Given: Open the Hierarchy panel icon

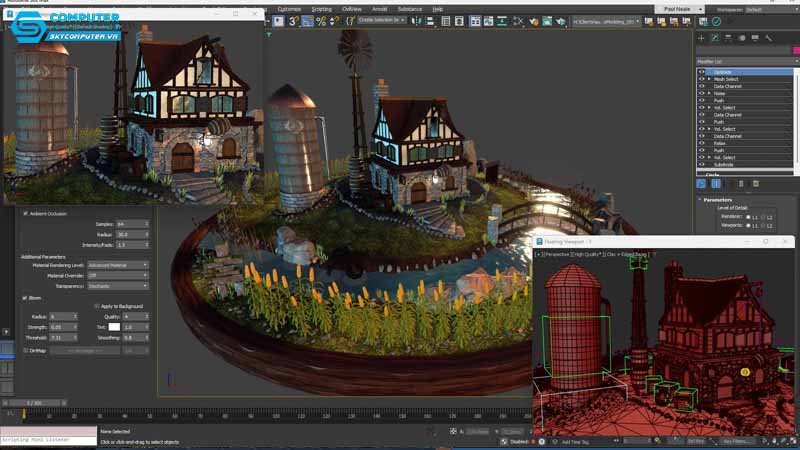Looking at the screenshot, I should [728, 38].
